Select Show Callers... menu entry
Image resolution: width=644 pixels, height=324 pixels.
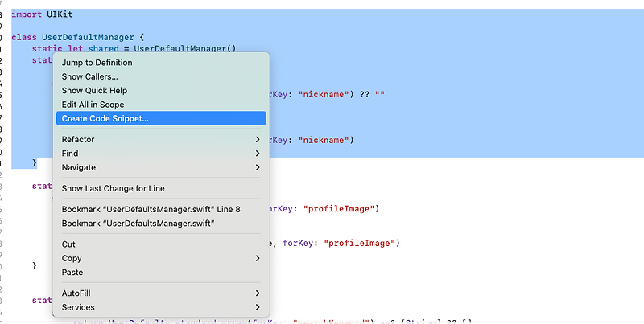161,76
